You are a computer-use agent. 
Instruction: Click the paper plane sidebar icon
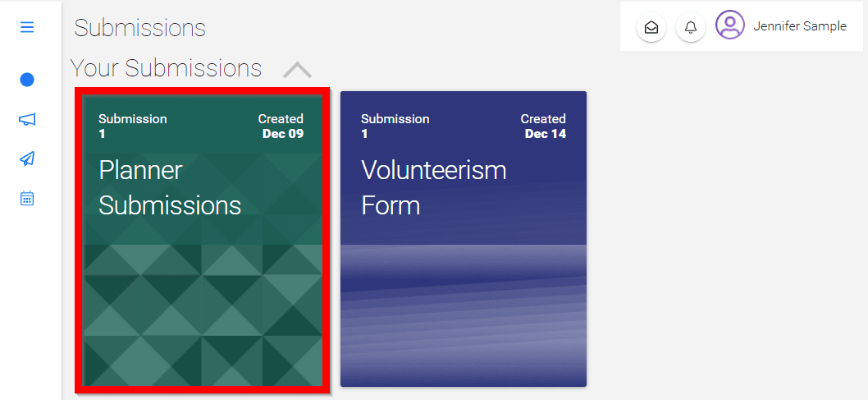point(27,159)
